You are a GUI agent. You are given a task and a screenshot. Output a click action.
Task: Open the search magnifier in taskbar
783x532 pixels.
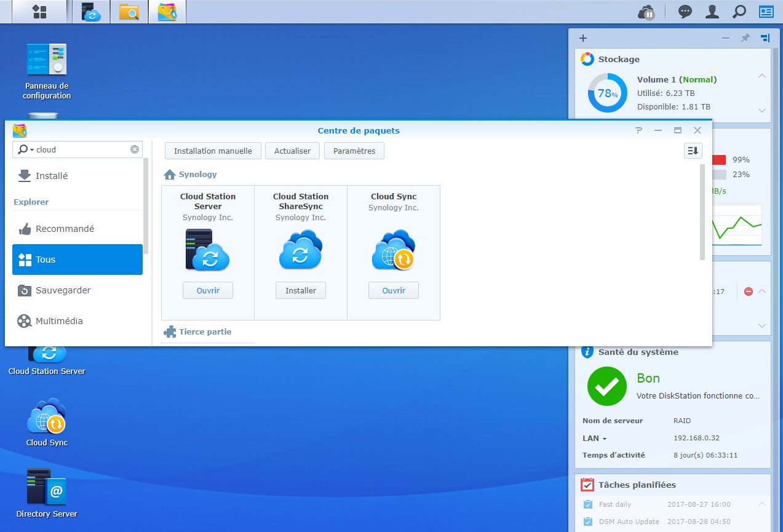tap(739, 12)
